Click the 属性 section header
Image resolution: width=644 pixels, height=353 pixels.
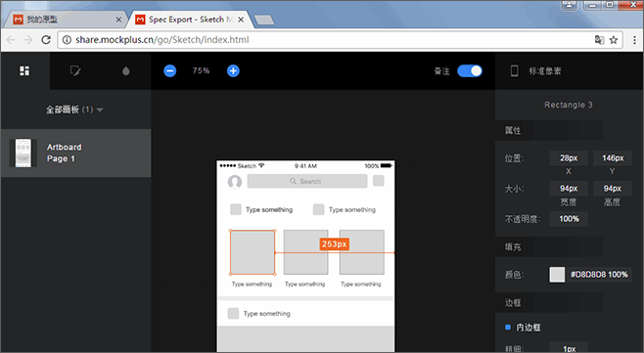[513, 130]
